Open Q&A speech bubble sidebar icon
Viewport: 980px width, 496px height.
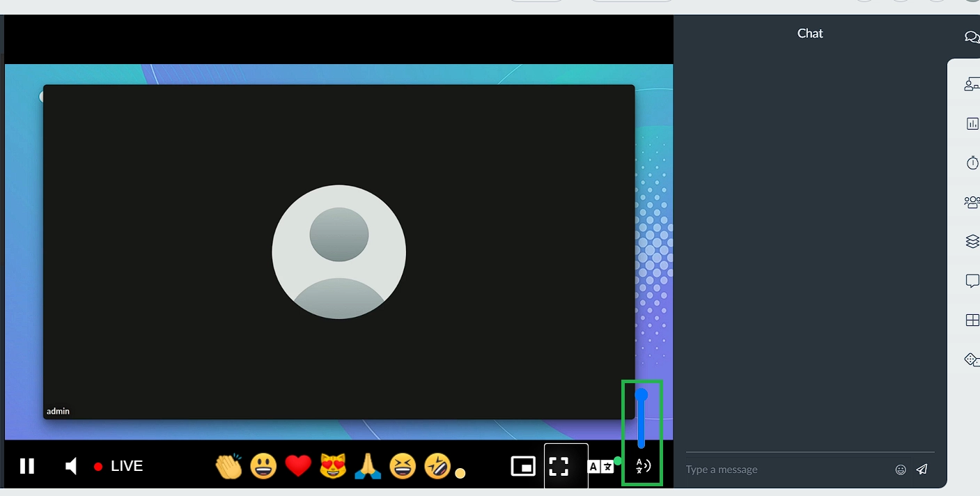tap(972, 281)
